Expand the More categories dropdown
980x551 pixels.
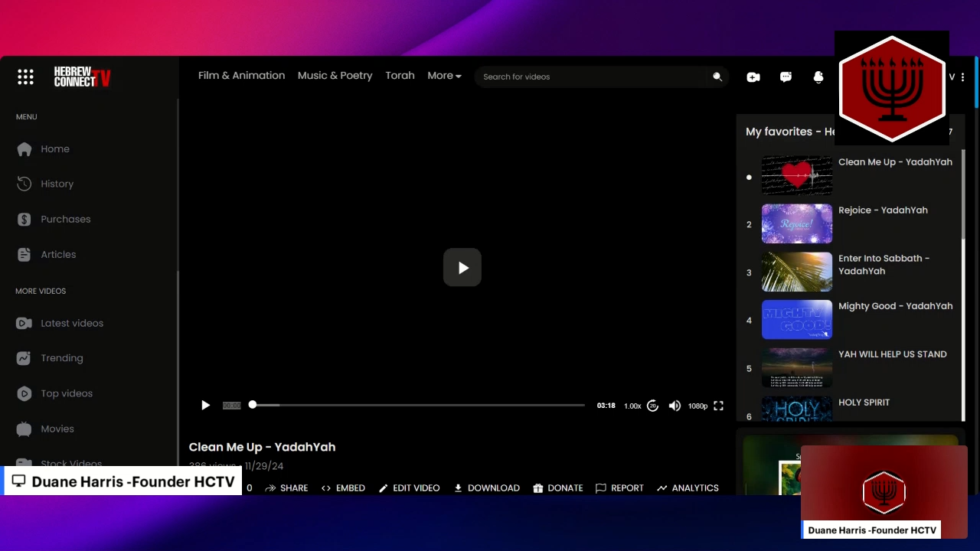[444, 76]
